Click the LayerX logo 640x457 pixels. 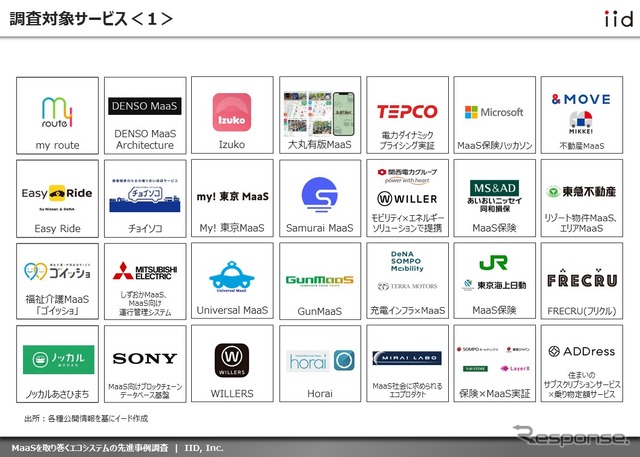coord(515,368)
